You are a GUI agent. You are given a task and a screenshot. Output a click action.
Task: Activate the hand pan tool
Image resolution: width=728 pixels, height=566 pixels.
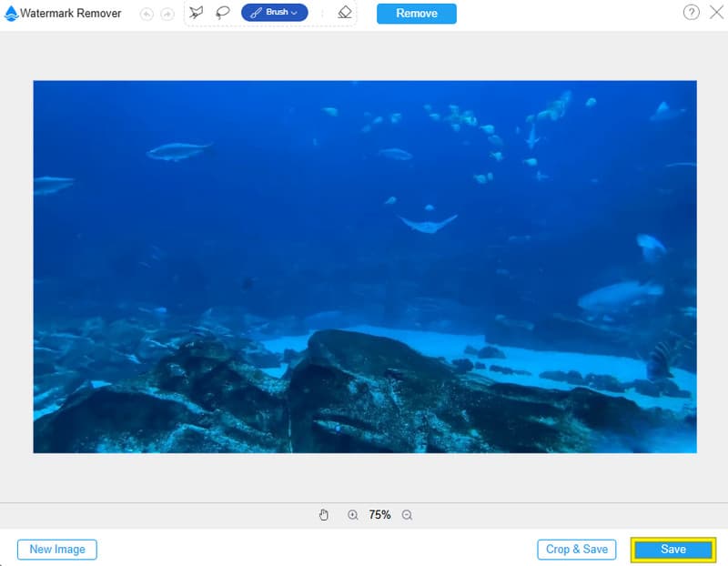tap(323, 515)
